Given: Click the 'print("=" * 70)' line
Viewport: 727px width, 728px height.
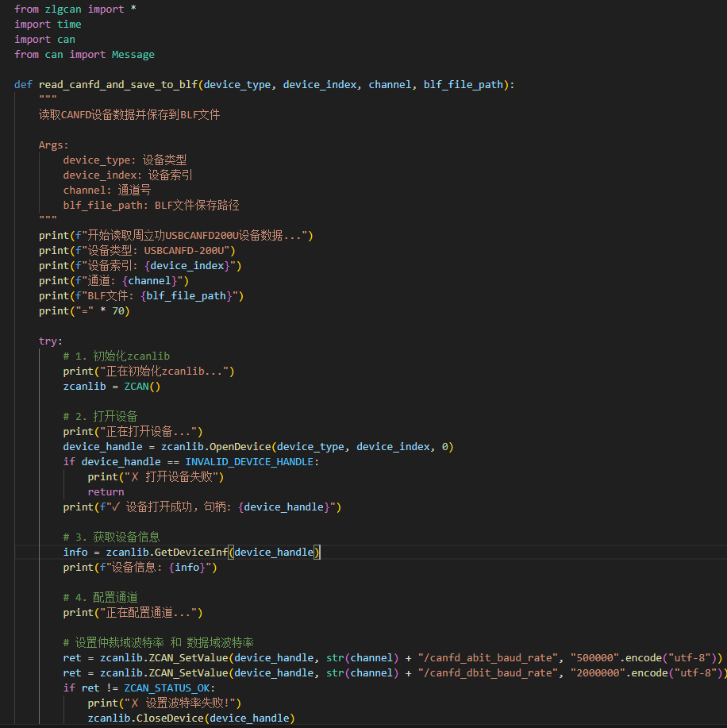Looking at the screenshot, I should coord(84,311).
